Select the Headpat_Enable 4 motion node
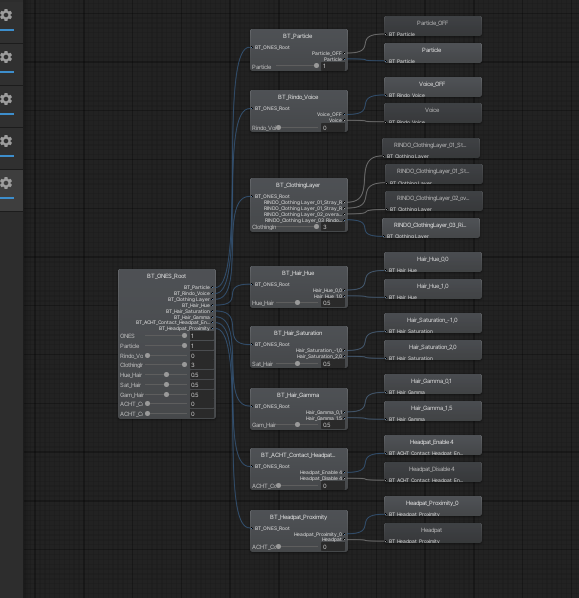The width and height of the screenshot is (579, 598). click(x=433, y=445)
